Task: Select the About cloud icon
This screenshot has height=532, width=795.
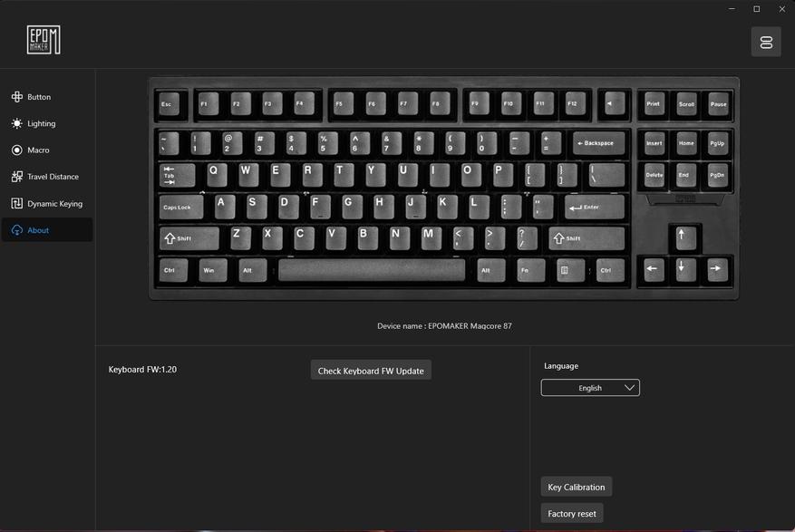Action: 16,230
